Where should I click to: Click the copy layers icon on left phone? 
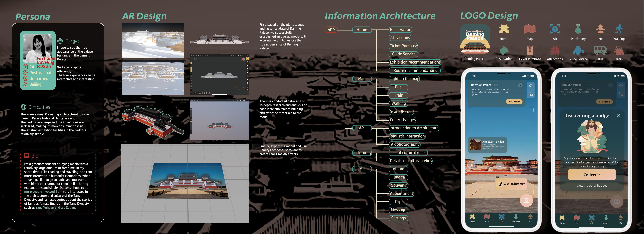pos(531,94)
